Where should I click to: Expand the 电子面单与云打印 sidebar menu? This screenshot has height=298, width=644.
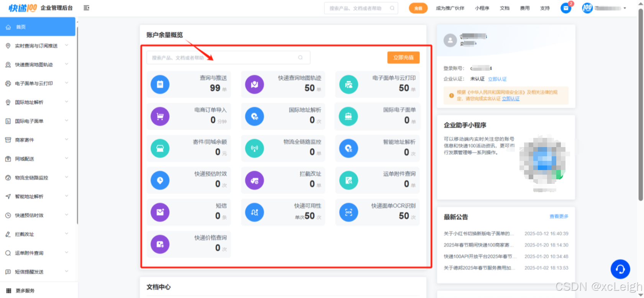[x=38, y=83]
